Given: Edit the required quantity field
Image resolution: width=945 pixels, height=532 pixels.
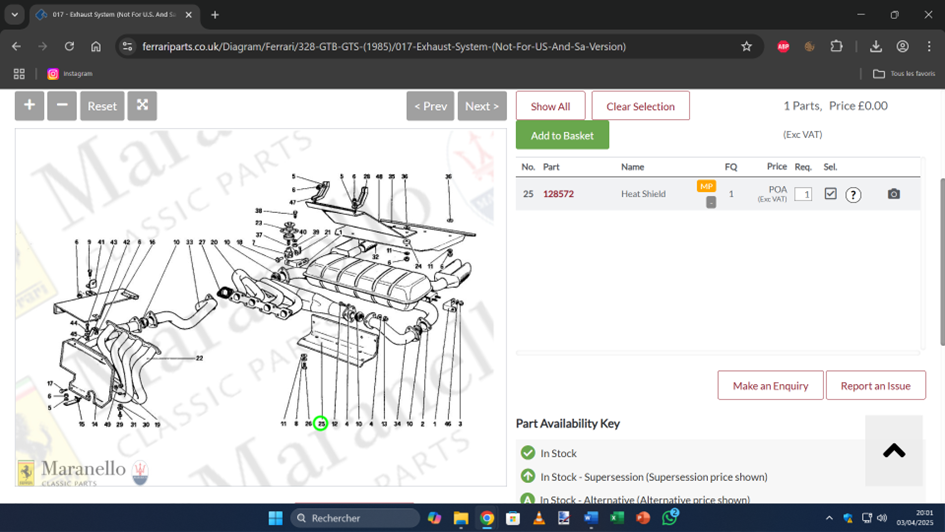Looking at the screenshot, I should [x=803, y=194].
